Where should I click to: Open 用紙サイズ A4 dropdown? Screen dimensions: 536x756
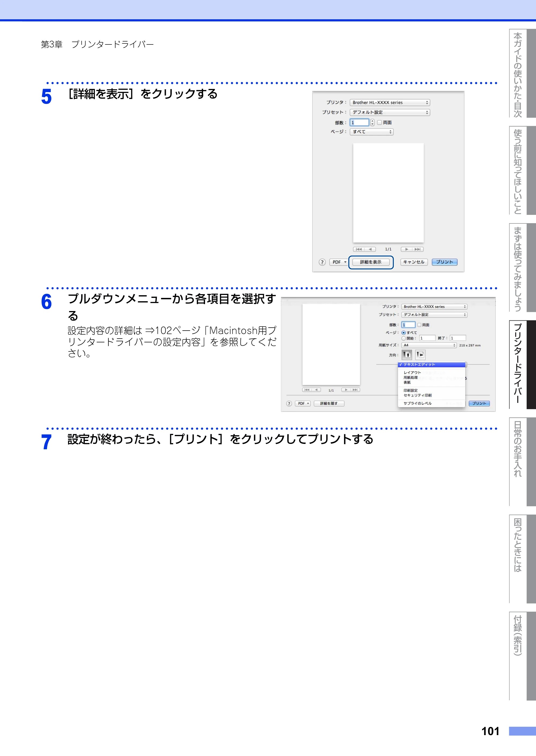click(429, 345)
